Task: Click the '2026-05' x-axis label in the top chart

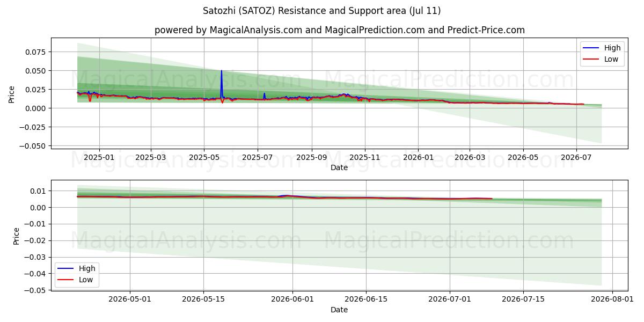Action: tap(523, 157)
